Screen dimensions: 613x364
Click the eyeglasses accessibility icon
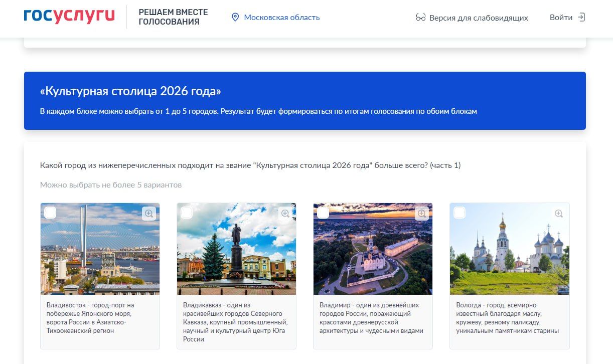pos(420,18)
